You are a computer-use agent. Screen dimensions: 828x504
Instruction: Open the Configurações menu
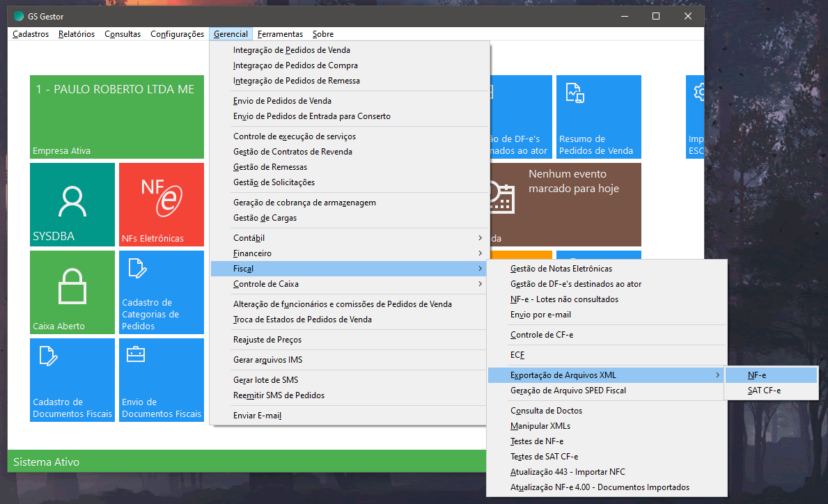177,34
